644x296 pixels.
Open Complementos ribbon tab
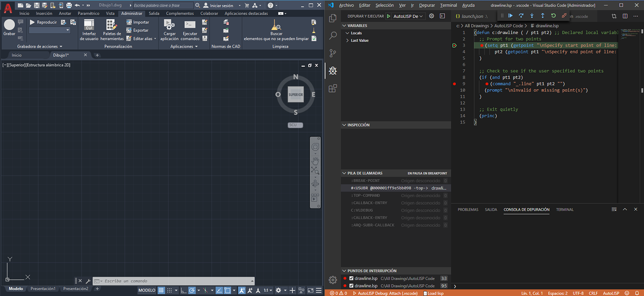click(x=180, y=13)
